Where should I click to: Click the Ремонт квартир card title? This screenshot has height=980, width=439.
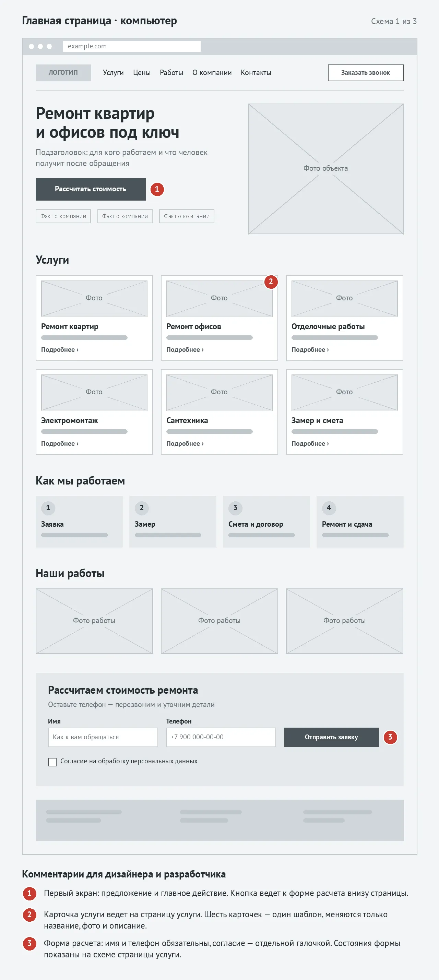[x=70, y=326]
